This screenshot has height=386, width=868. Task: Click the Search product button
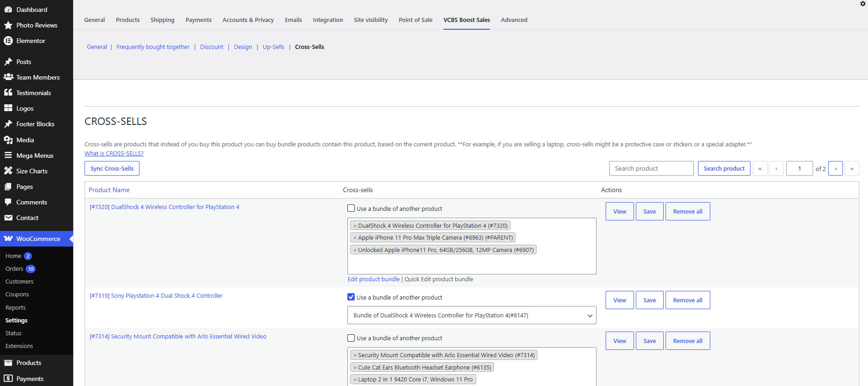(724, 168)
